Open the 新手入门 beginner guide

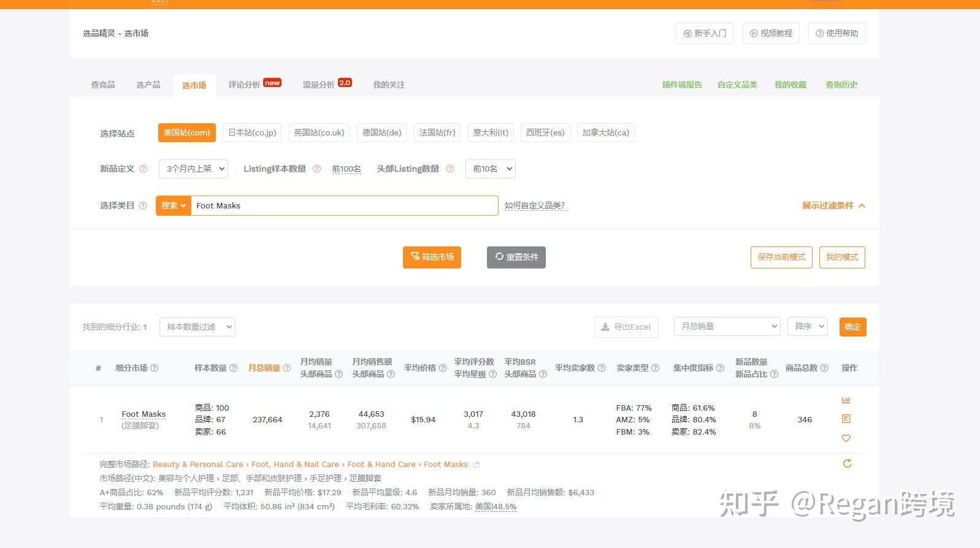pyautogui.click(x=705, y=33)
